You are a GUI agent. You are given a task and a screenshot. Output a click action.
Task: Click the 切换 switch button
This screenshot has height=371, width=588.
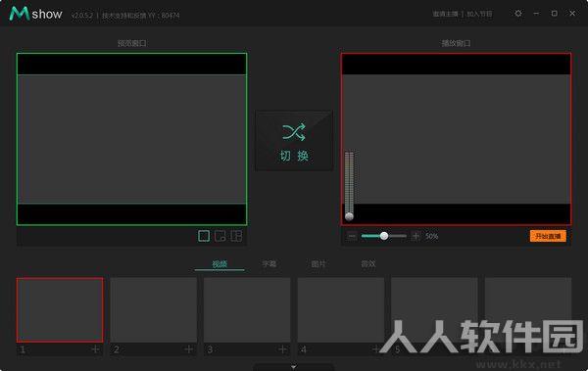[x=294, y=141]
